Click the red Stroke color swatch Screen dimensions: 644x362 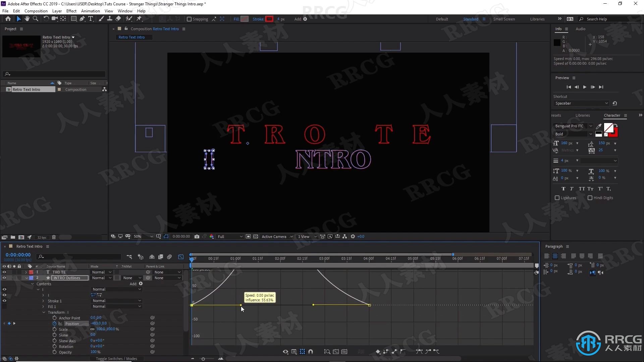269,19
